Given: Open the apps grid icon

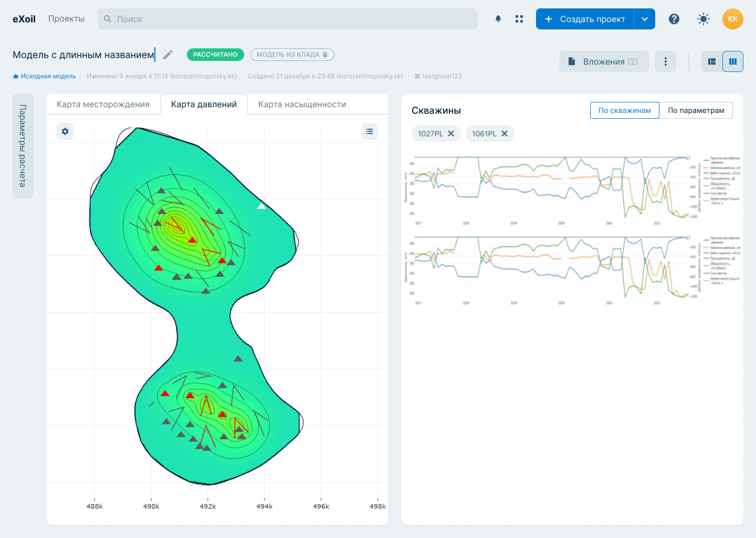Looking at the screenshot, I should [x=519, y=19].
